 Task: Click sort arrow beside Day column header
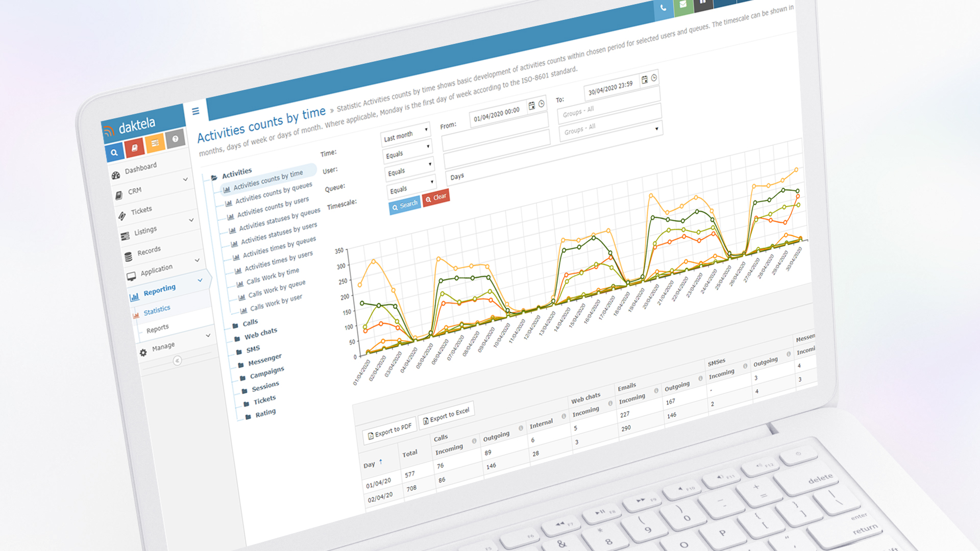click(x=381, y=462)
